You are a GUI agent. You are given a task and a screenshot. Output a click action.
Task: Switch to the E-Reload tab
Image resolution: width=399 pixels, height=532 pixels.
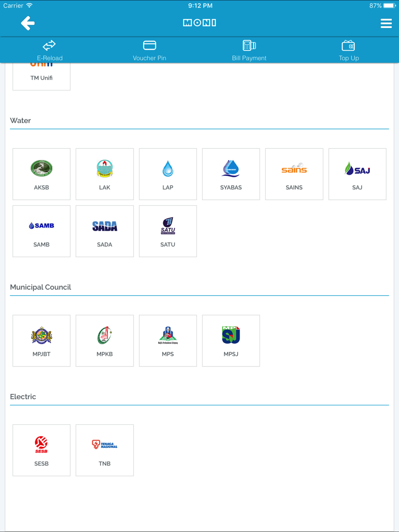point(49,50)
